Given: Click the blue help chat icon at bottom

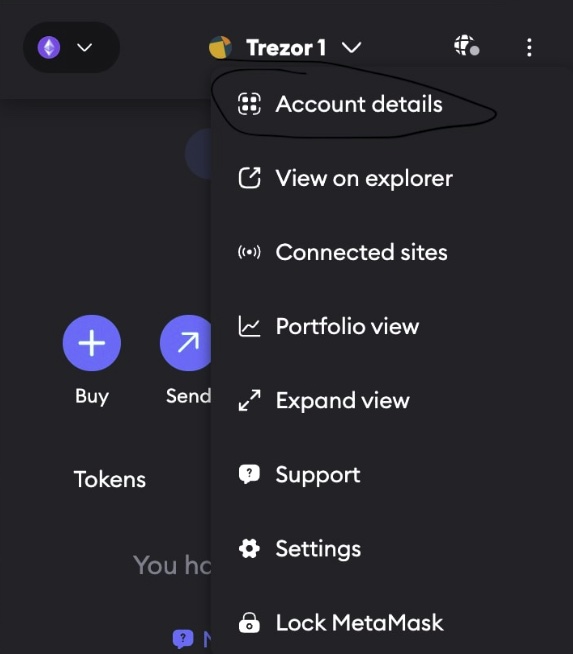Looking at the screenshot, I should pyautogui.click(x=183, y=639).
